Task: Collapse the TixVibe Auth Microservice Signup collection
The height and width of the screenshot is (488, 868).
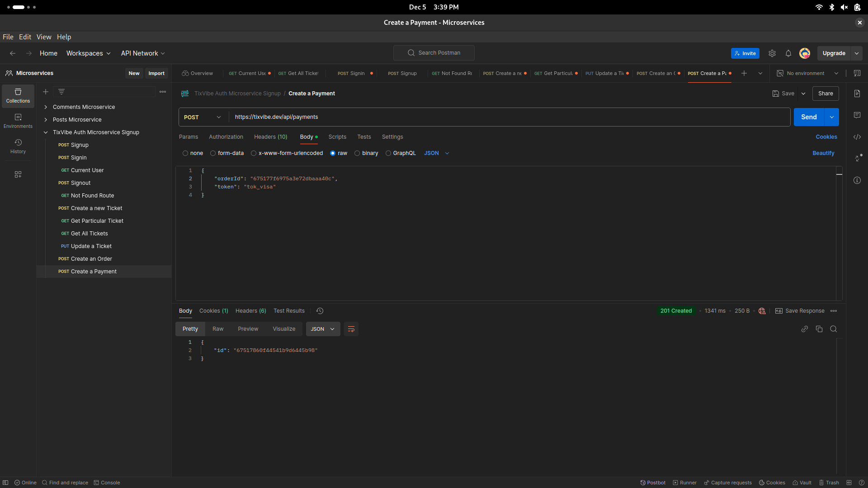Action: pos(46,132)
